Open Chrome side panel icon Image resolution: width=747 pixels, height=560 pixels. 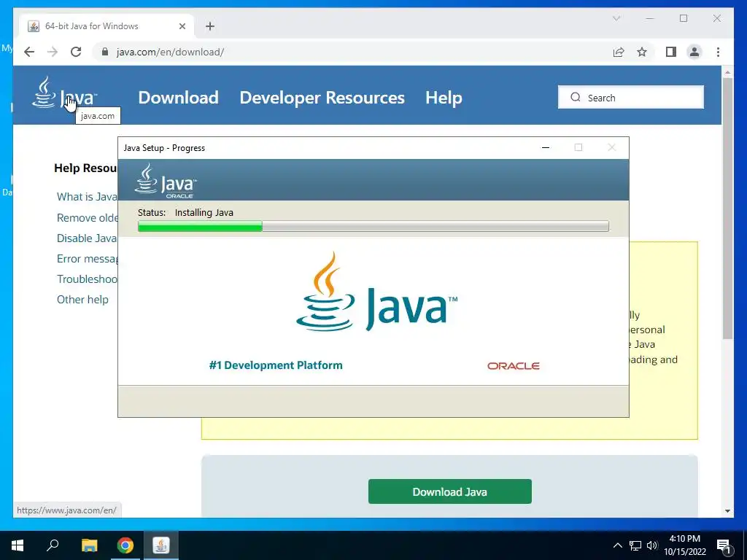click(x=671, y=52)
